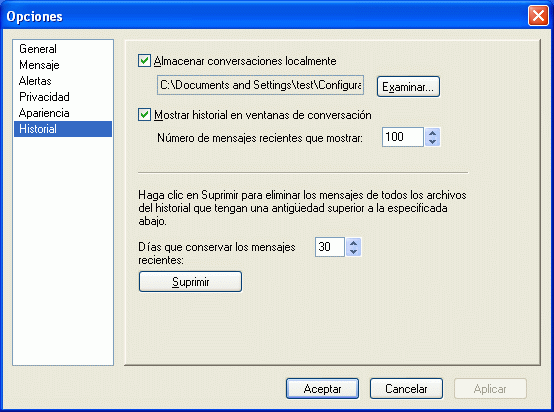Select the highlighted Historial entry
This screenshot has width=554, height=412.
click(63, 129)
